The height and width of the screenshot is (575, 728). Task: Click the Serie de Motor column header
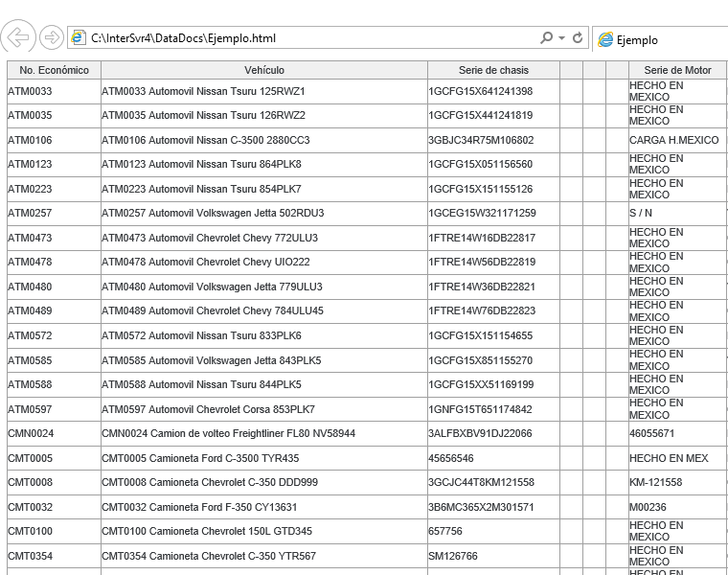[x=677, y=70]
